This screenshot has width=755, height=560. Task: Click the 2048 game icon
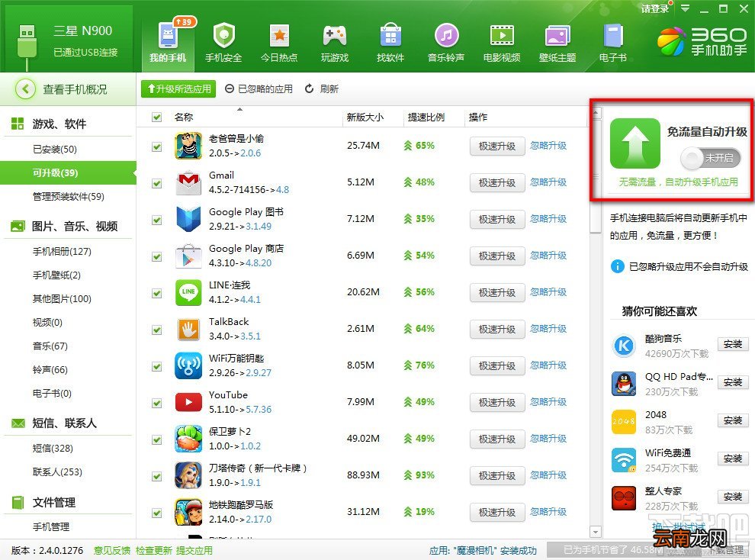coord(624,422)
